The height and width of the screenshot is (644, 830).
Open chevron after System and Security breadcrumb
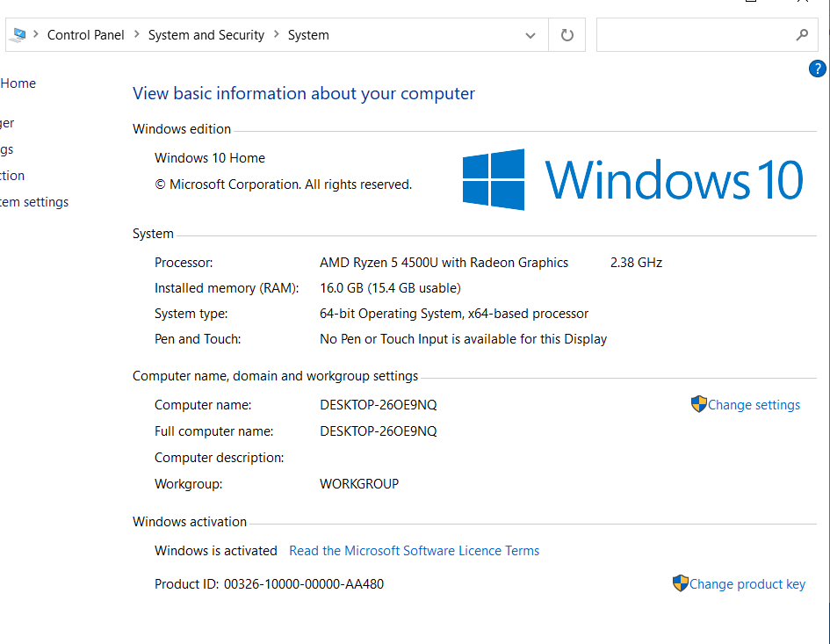pyautogui.click(x=277, y=34)
